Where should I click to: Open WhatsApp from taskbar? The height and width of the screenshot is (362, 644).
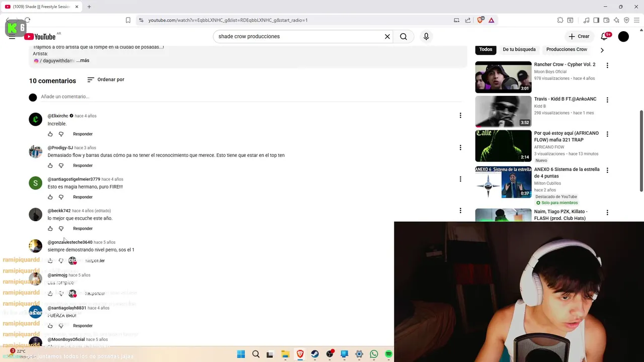coord(374,354)
